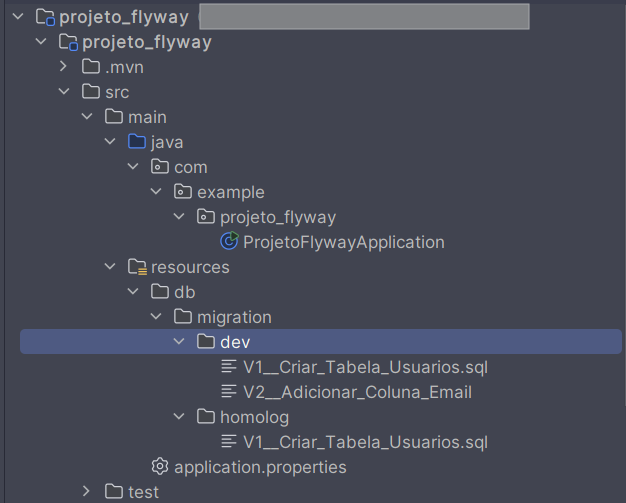Click the ProjetoFlywayApplication class run icon

point(229,241)
